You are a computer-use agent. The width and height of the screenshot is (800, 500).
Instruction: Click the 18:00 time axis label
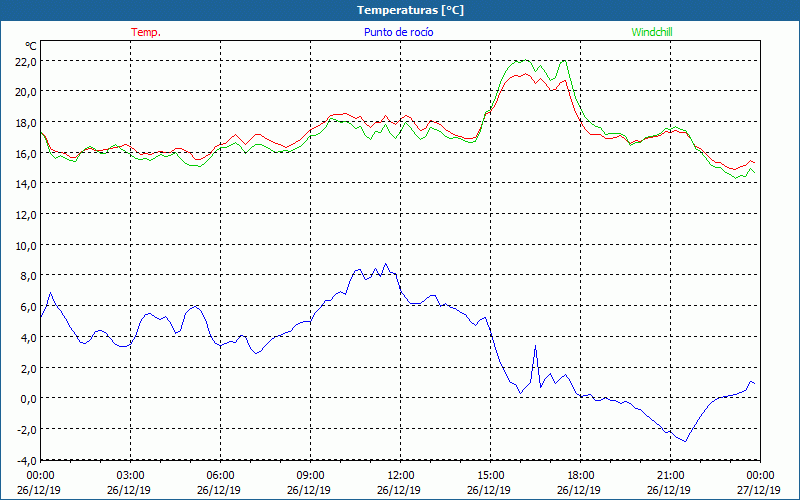579,476
